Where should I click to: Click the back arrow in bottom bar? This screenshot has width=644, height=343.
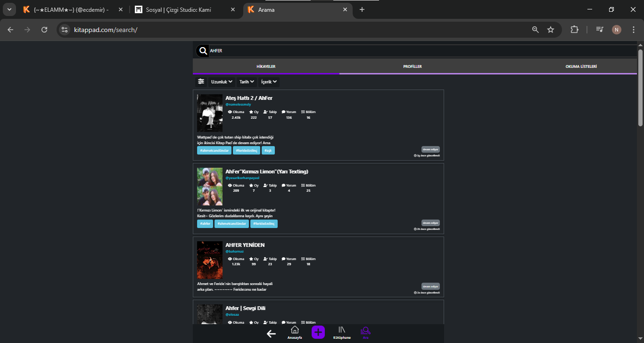point(271,334)
